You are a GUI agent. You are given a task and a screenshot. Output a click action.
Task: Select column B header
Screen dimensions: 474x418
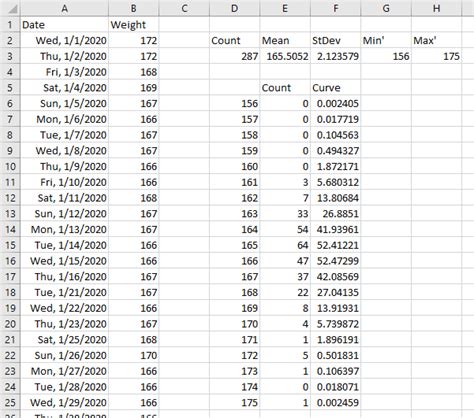134,8
